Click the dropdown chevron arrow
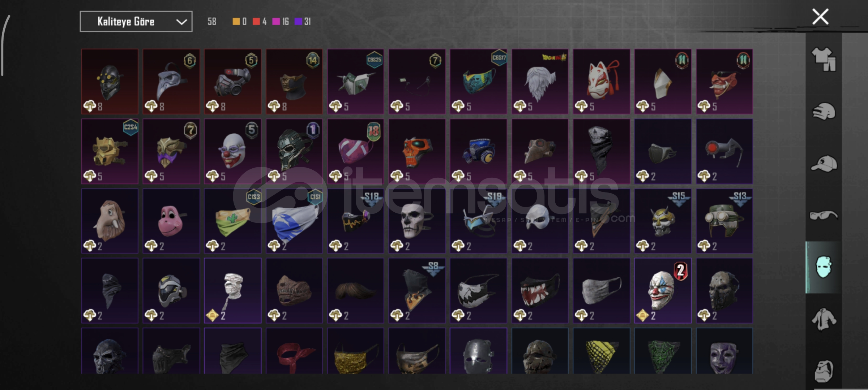This screenshot has height=390, width=868. coord(181,22)
